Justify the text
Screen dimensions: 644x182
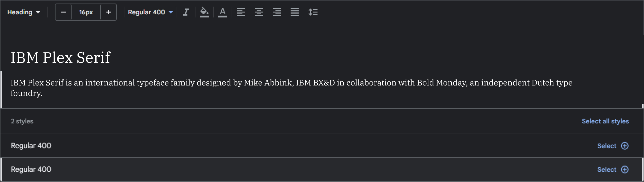tap(295, 12)
